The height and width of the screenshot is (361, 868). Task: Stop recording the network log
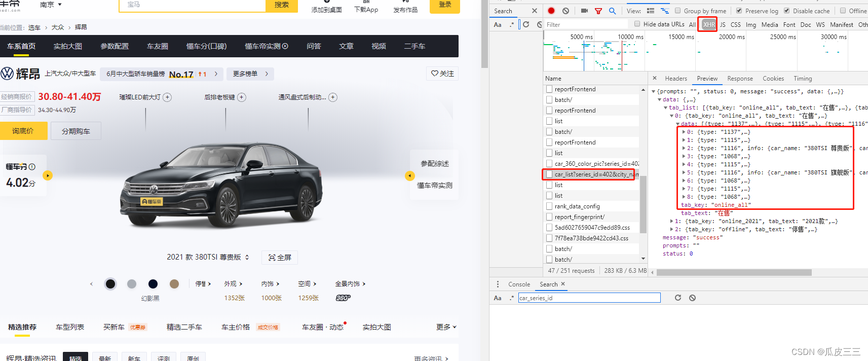point(551,11)
